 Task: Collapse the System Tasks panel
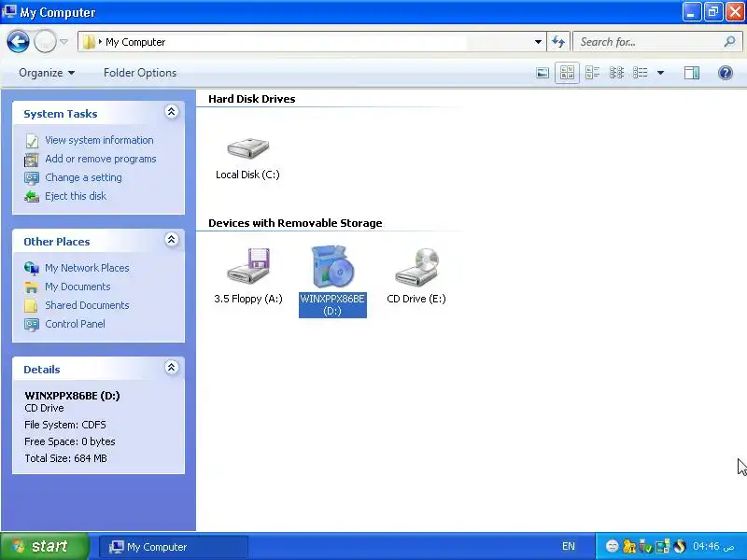(x=172, y=111)
